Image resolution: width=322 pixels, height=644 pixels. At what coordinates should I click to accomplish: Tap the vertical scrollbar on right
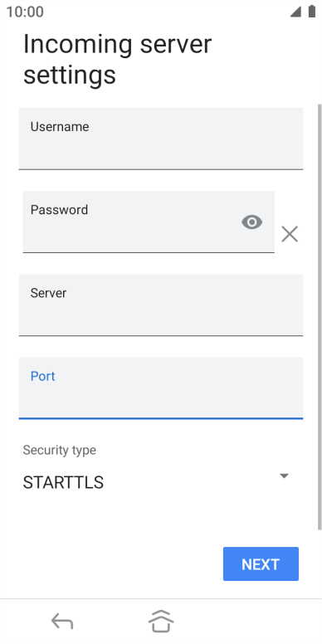pyautogui.click(x=320, y=316)
